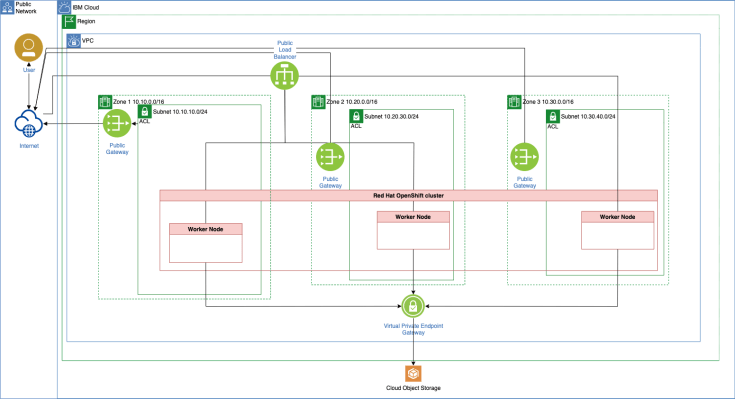Click the Virtual Private Endpoint Gateway icon

pyautogui.click(x=413, y=306)
